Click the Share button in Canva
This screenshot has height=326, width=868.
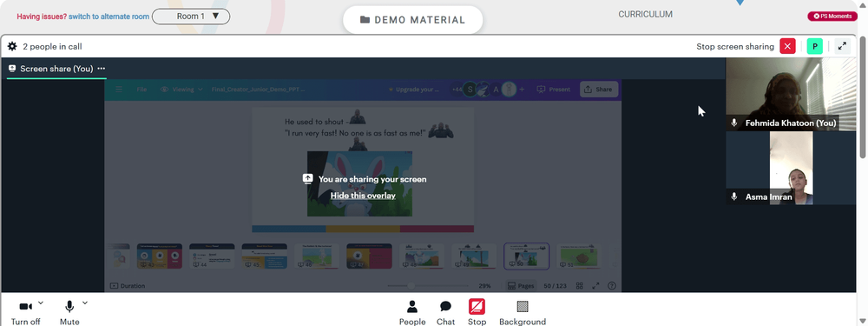coord(599,90)
